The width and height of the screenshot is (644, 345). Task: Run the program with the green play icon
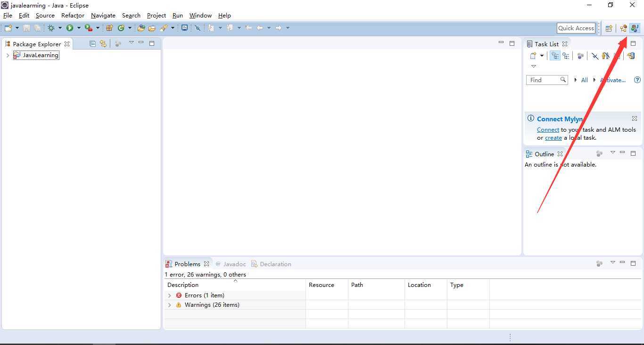[x=70, y=28]
